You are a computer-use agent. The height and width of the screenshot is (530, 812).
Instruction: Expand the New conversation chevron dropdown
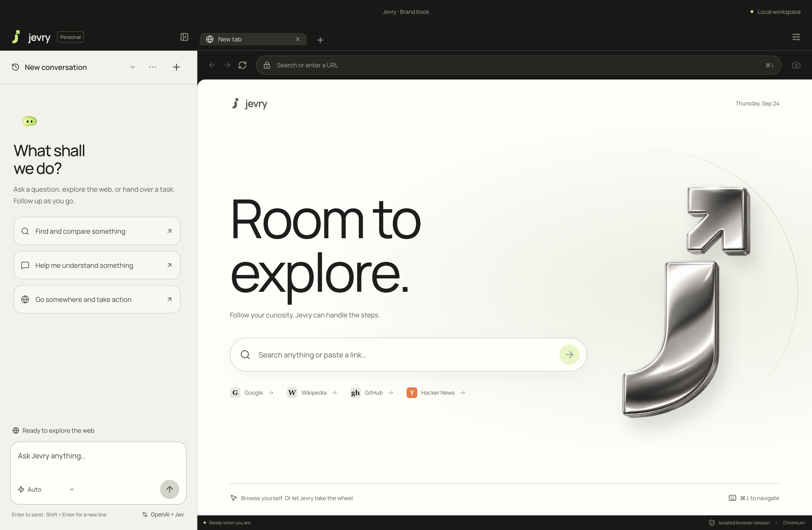tap(133, 67)
